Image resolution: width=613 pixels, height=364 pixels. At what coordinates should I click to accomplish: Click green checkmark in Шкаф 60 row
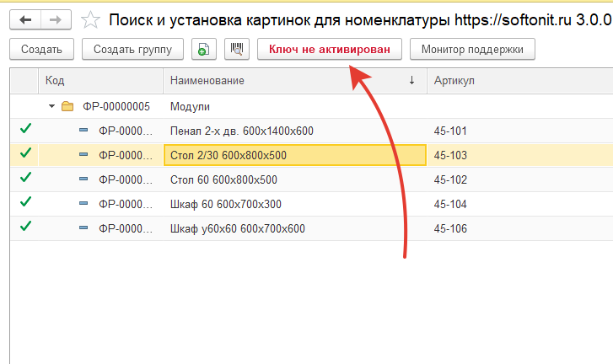[x=25, y=201]
